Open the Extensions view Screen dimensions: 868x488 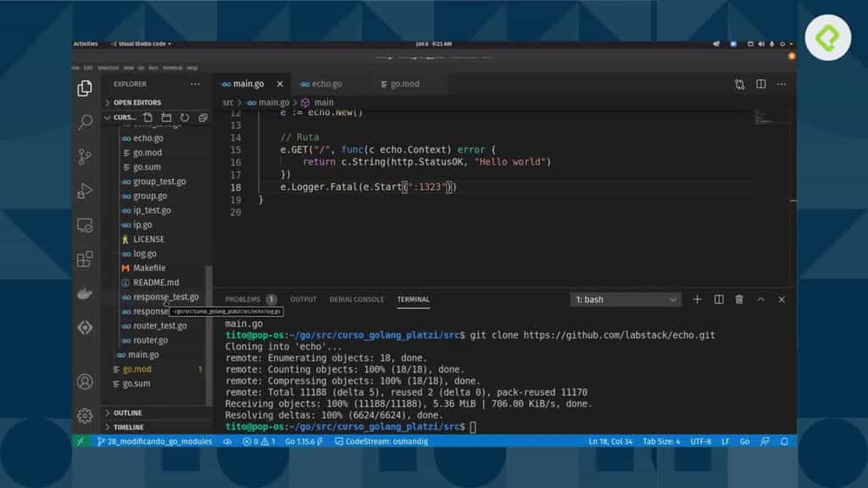coord(85,259)
